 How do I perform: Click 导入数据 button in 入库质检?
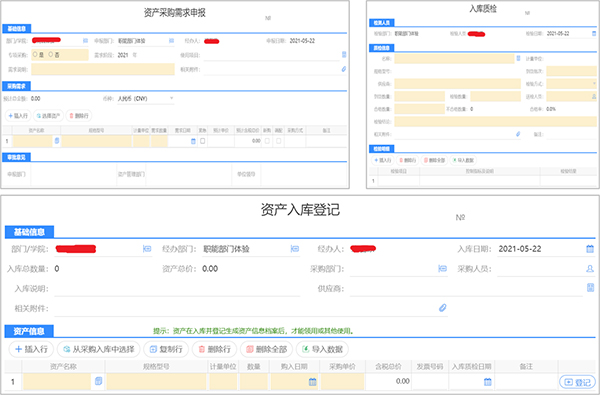[463, 160]
